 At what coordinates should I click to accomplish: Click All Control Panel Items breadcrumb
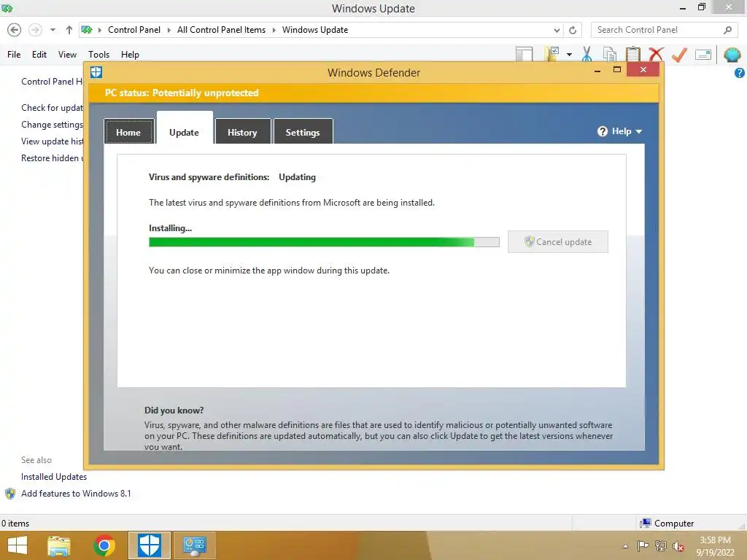(x=222, y=29)
